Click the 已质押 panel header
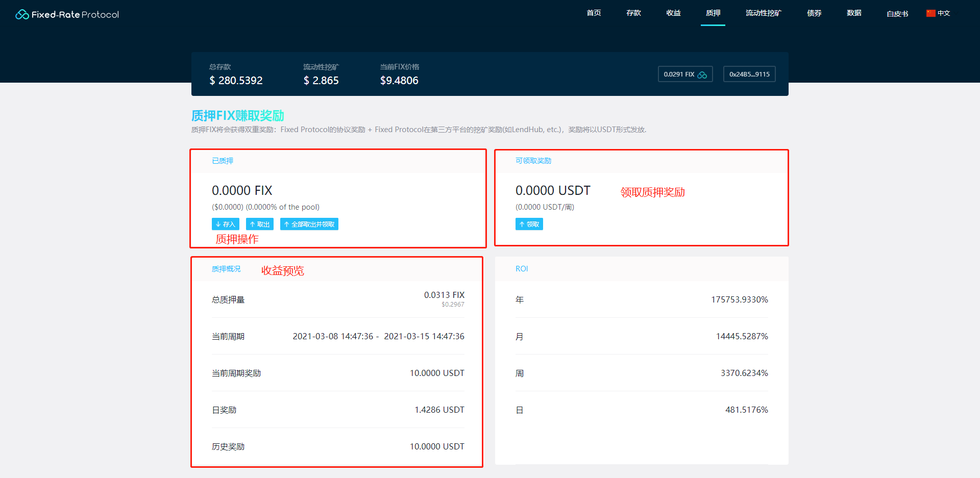The height and width of the screenshot is (478, 980). (x=223, y=161)
